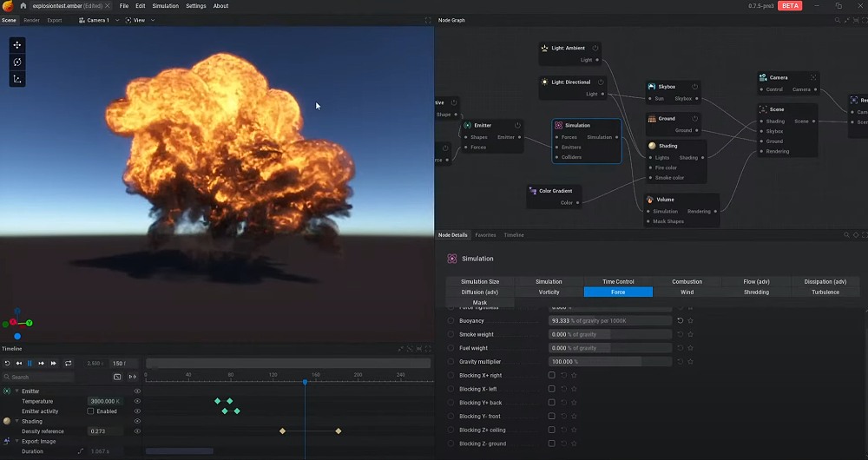Open the Simulation menu
The height and width of the screenshot is (460, 868).
pyautogui.click(x=166, y=5)
